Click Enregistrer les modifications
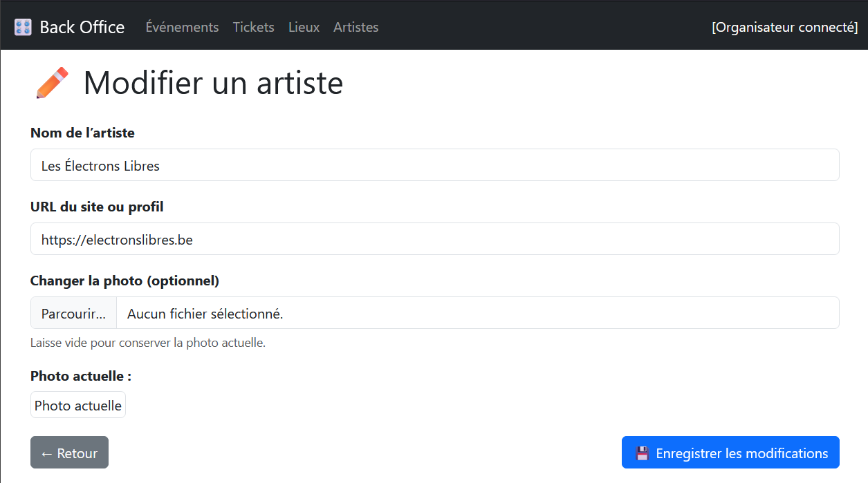The width and height of the screenshot is (868, 483). pos(730,453)
